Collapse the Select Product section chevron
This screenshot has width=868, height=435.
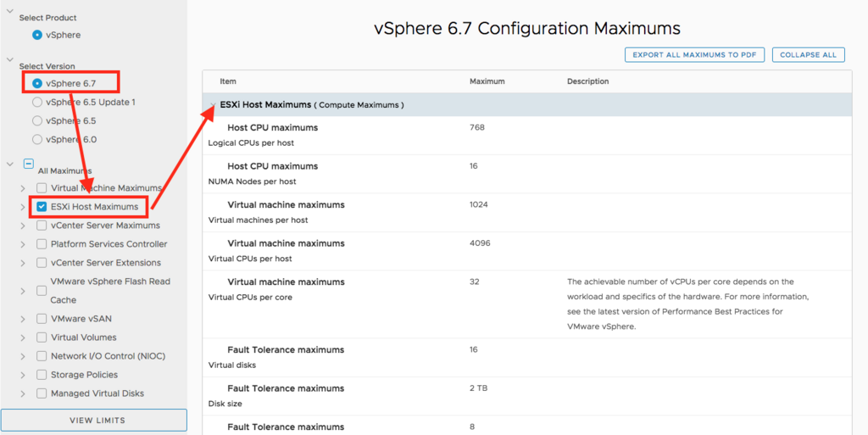(x=9, y=10)
